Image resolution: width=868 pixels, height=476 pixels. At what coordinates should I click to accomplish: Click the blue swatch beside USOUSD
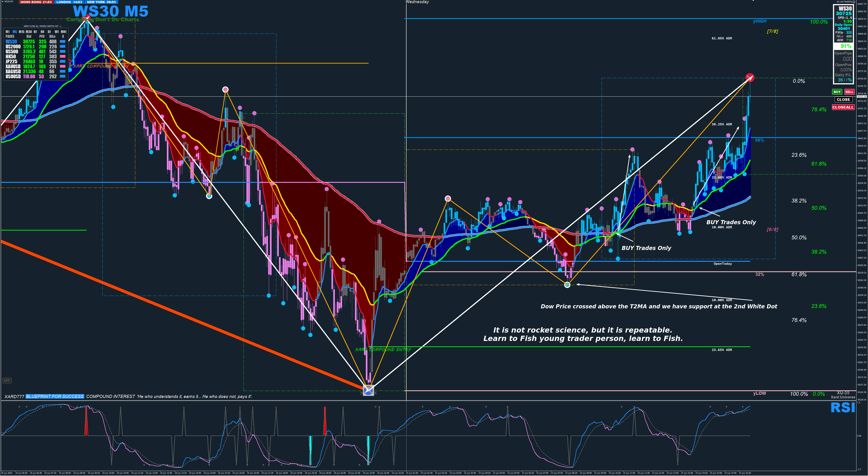pyautogui.click(x=62, y=76)
